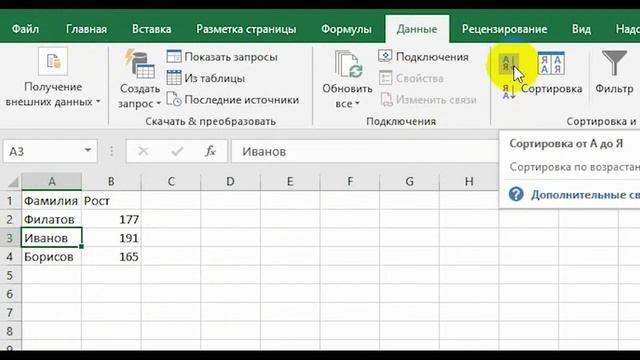Select row 5 header
Viewport: 640px width, 360px height.
tap(10, 276)
